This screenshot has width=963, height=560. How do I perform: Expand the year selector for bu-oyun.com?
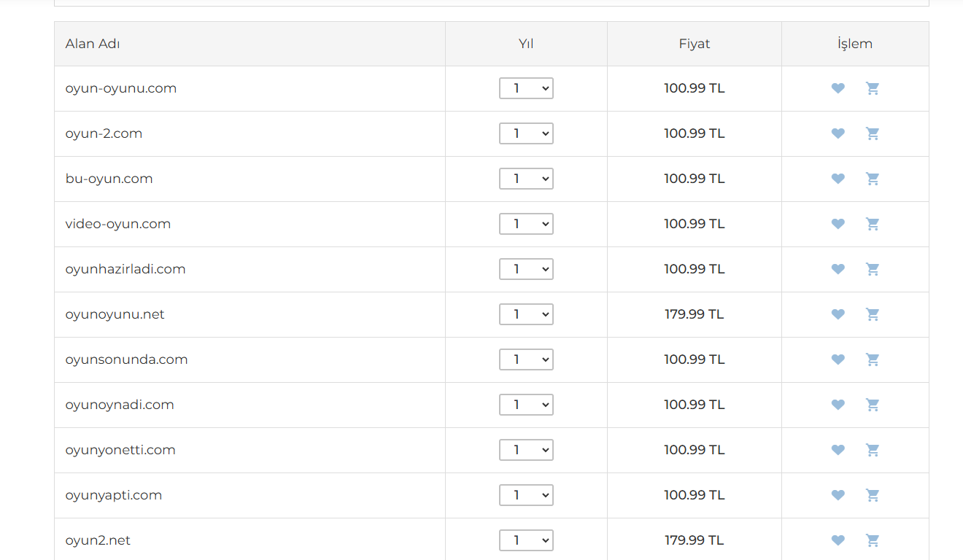pyautogui.click(x=526, y=179)
